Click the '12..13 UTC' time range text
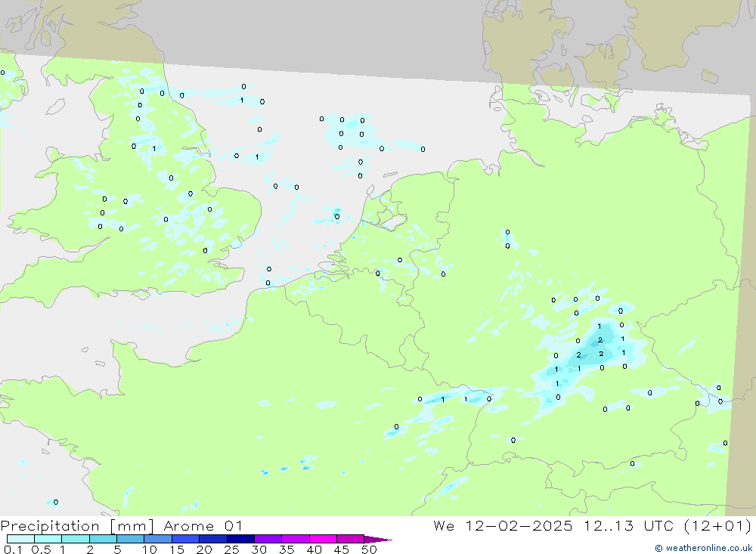This screenshot has height=554, width=756. tap(629, 526)
